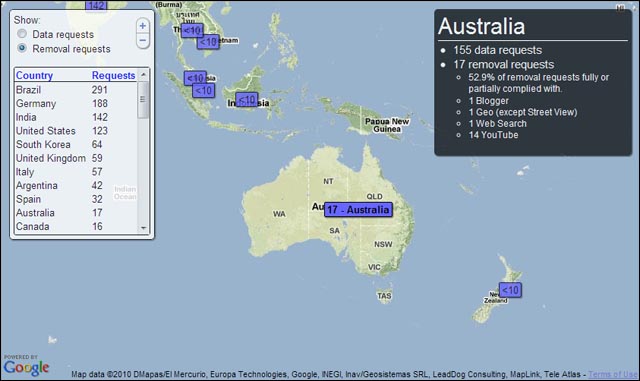The height and width of the screenshot is (381, 640).
Task: Click the <10 marker over Thailand
Action: [192, 30]
